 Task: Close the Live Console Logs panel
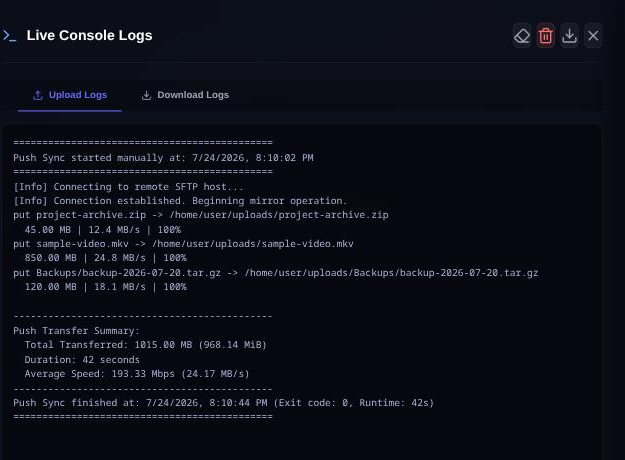point(593,36)
